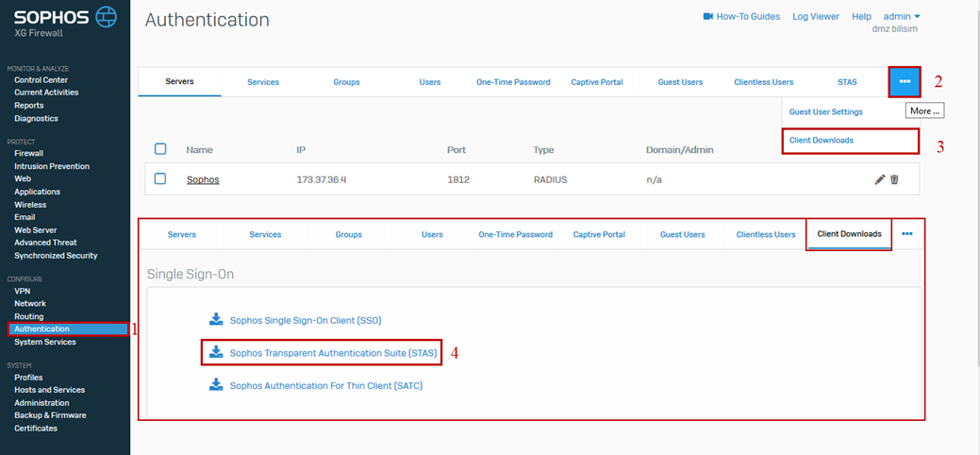Screen dimensions: 980x455
Task: Download Sophos Transparent Authentication Suite (STAS)
Action: point(333,353)
